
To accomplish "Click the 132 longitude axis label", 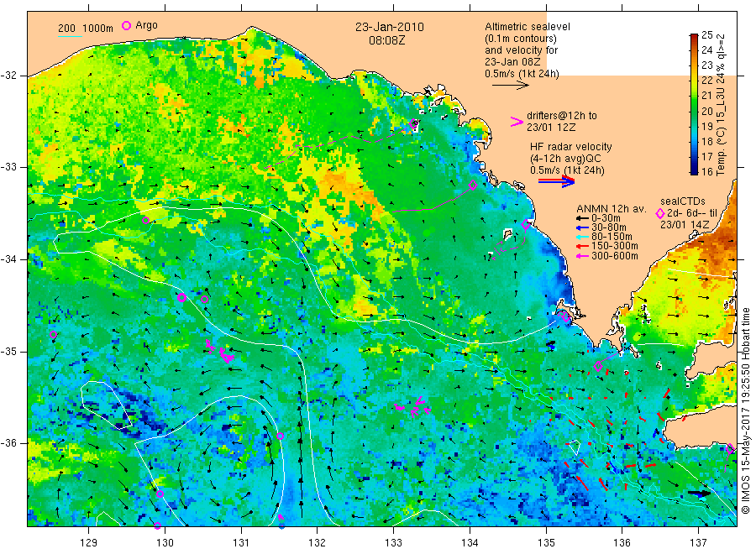I will (x=318, y=543).
